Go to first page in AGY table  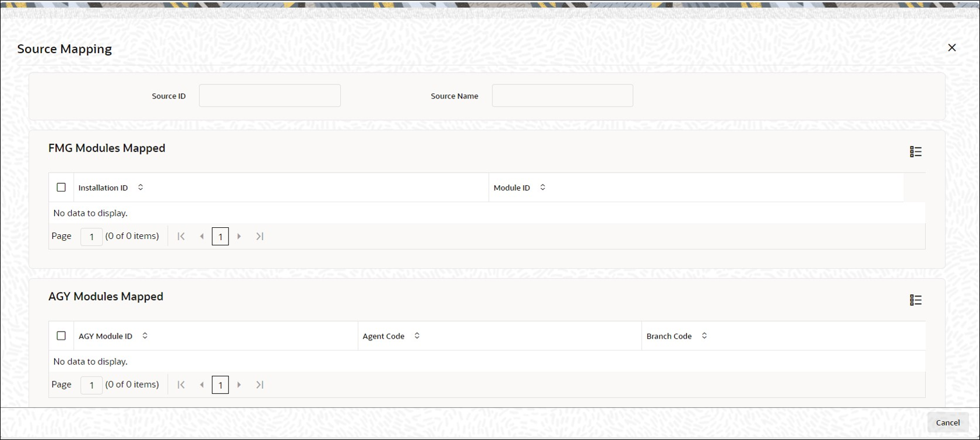tap(181, 385)
